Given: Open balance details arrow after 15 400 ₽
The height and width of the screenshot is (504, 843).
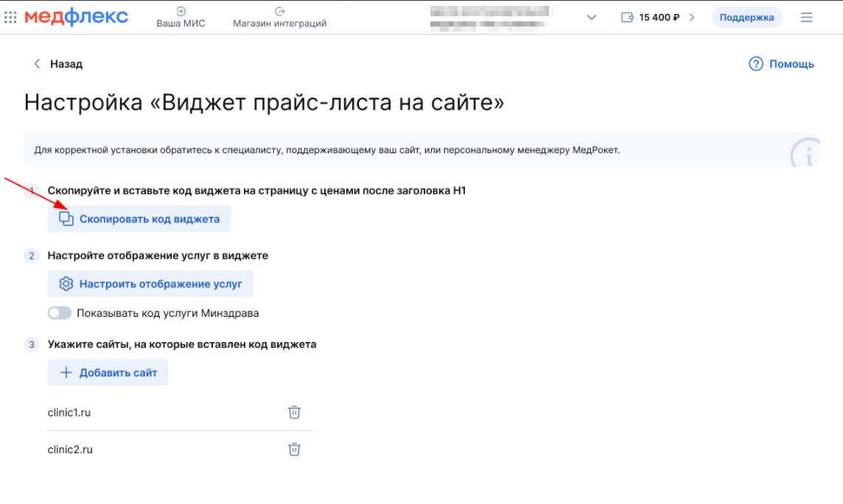Looking at the screenshot, I should (691, 18).
